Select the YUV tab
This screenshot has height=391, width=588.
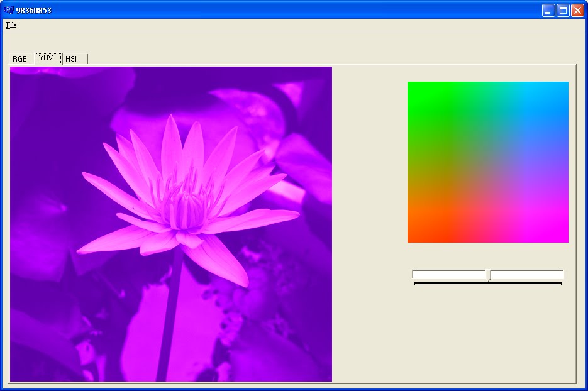[48, 58]
